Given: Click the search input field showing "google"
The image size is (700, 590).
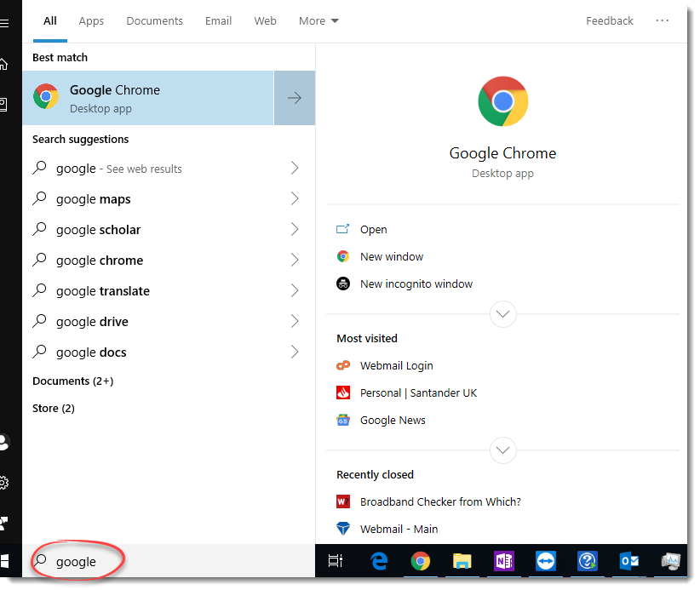Looking at the screenshot, I should (77, 562).
